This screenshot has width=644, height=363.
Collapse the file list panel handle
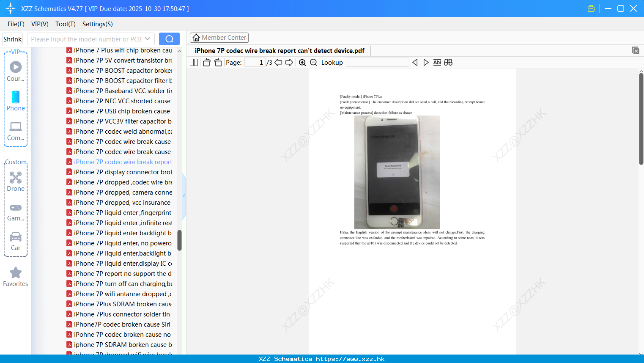click(184, 196)
